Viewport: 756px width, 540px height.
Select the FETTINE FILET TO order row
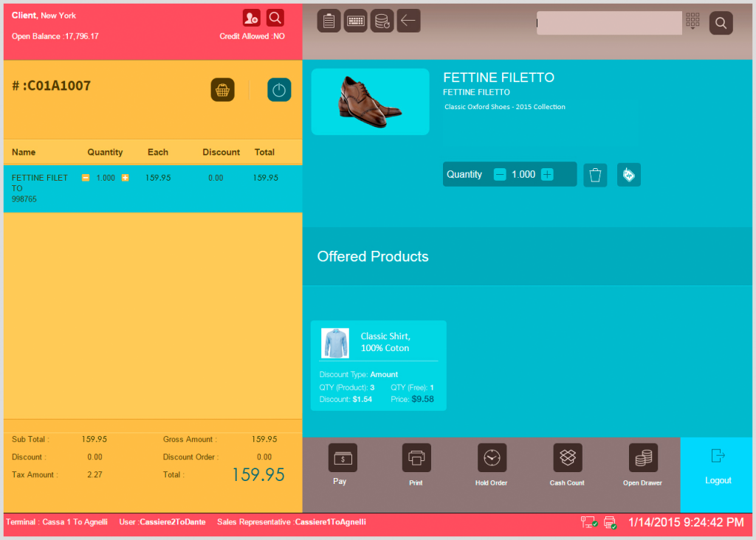tap(153, 188)
